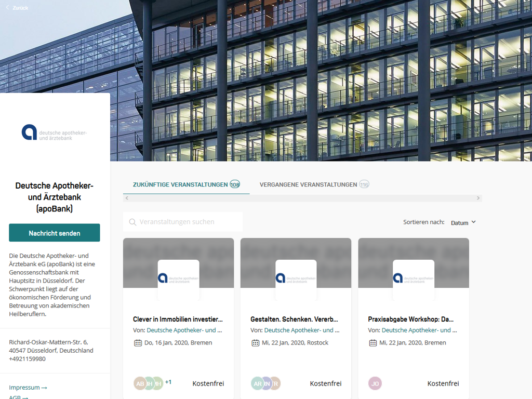Click the Deutsche Apotheker- und Ärztebank heading
Viewport: 532px width, 399px height.
click(54, 197)
